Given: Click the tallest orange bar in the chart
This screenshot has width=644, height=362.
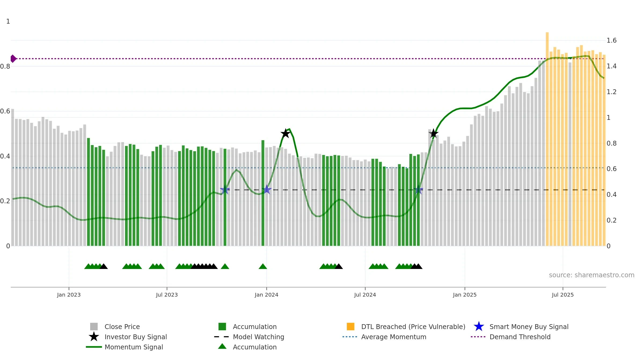Looking at the screenshot, I should pyautogui.click(x=547, y=139).
